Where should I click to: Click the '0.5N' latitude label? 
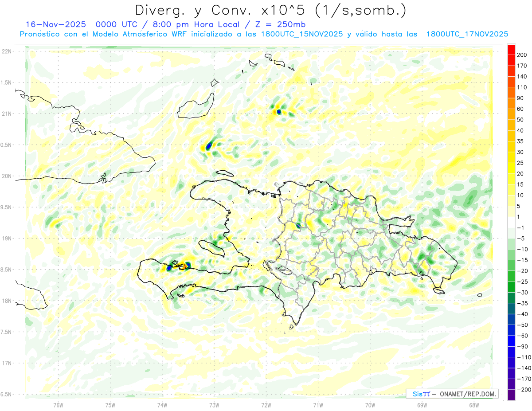[x=7, y=145]
